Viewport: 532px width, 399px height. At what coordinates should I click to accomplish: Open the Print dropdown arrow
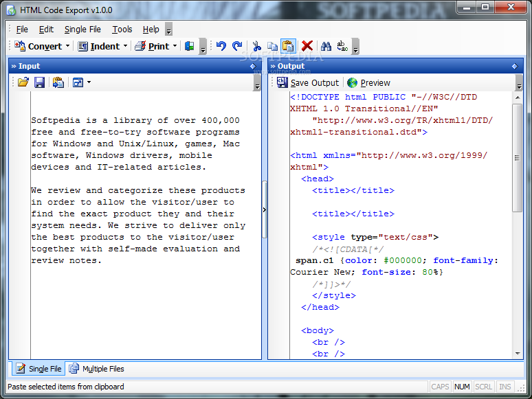175,46
